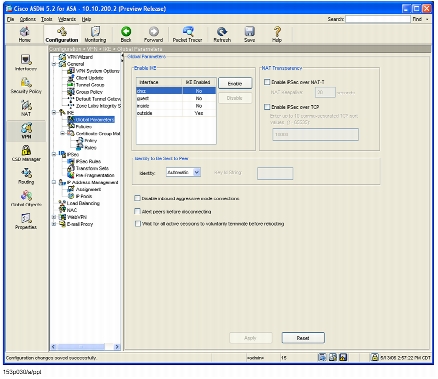Image resolution: width=438 pixels, height=379 pixels.
Task: Click the third status bar icon
Action: [x=343, y=357]
